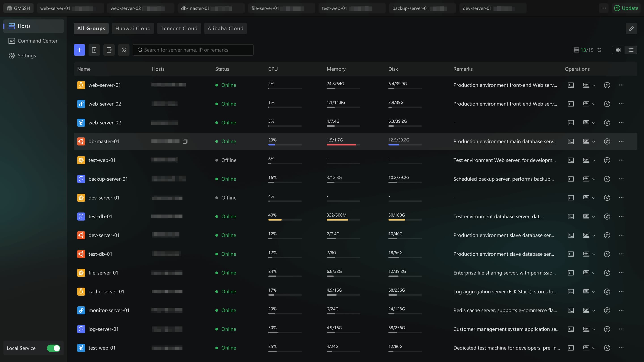Click the pencil edit groups icon
Screen dimensions: 644x362
coord(631,28)
